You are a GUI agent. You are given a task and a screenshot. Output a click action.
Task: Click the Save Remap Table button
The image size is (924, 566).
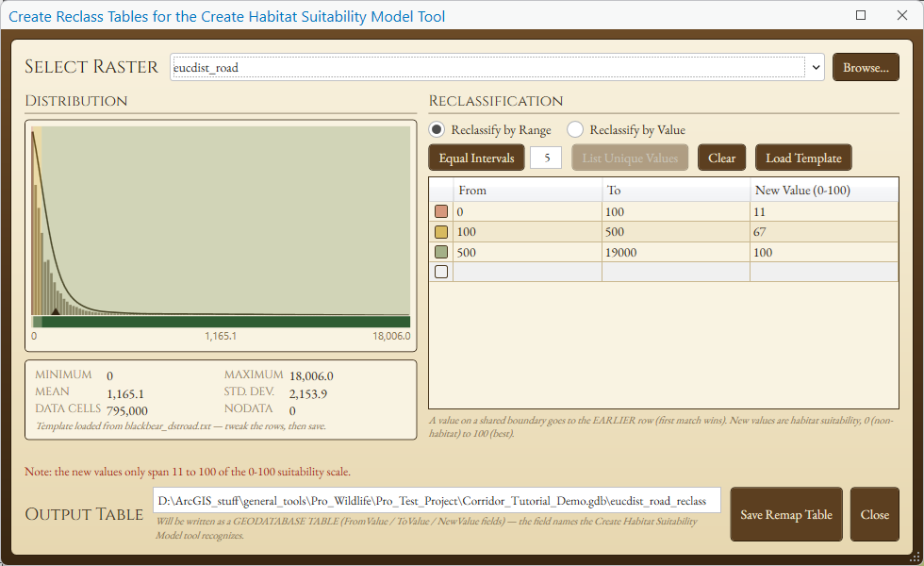point(786,514)
